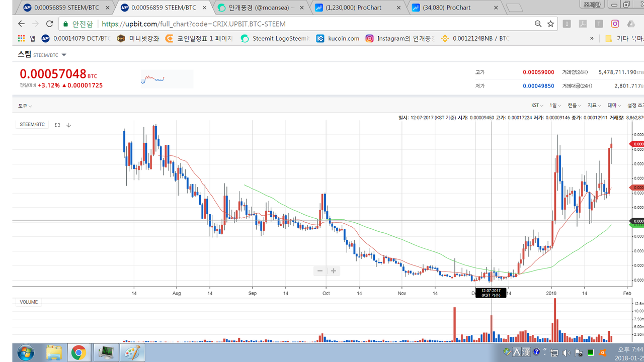This screenshot has width=644, height=362.
Task: Click the high price 0.00059000 value
Action: 538,72
